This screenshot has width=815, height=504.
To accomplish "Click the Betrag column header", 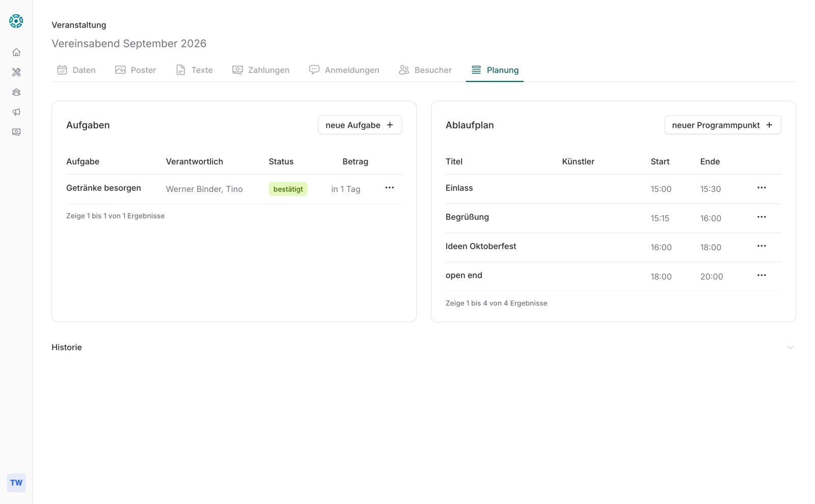I will point(355,161).
